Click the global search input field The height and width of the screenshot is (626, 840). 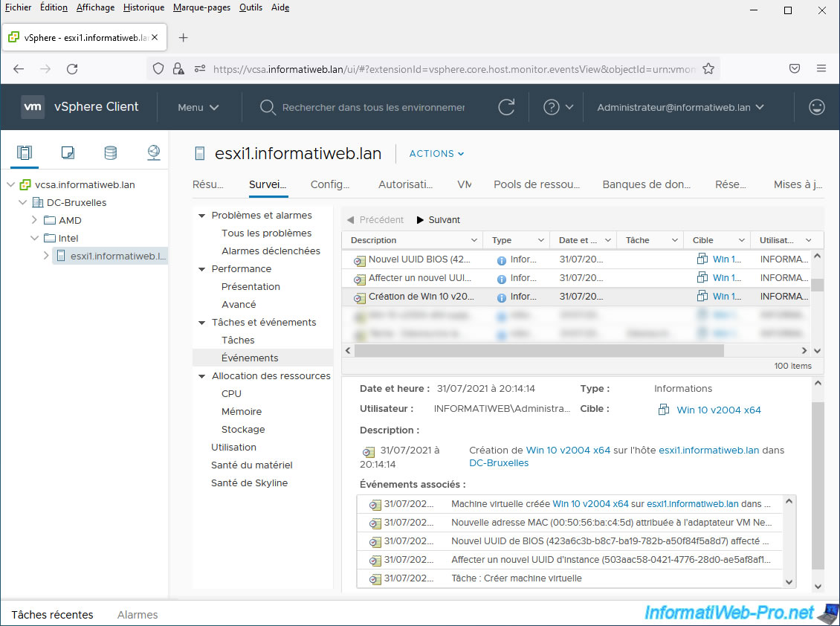373,107
